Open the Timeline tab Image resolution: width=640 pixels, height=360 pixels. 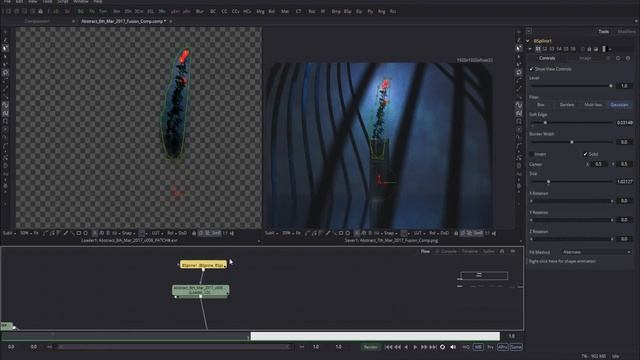[x=470, y=251]
